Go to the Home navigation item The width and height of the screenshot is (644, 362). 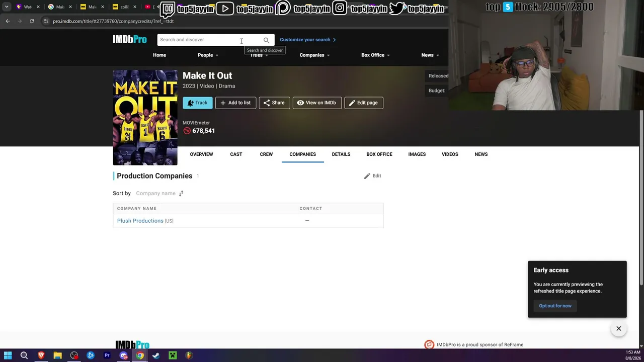pos(159,55)
